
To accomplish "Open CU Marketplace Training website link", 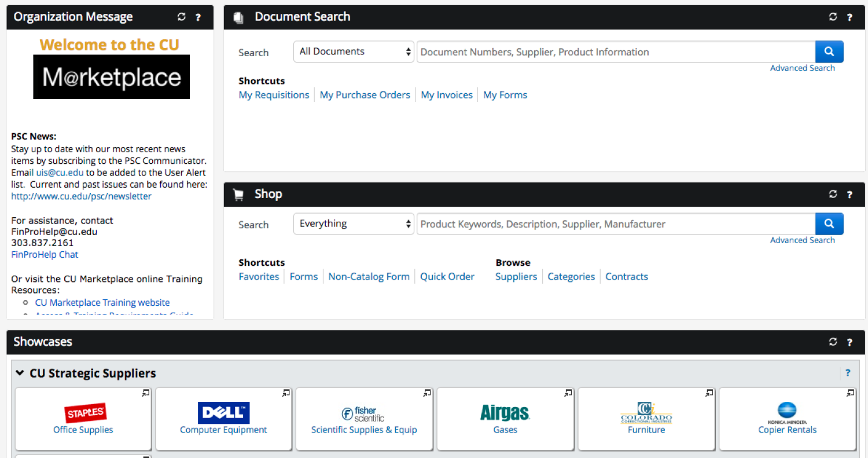I will [102, 303].
